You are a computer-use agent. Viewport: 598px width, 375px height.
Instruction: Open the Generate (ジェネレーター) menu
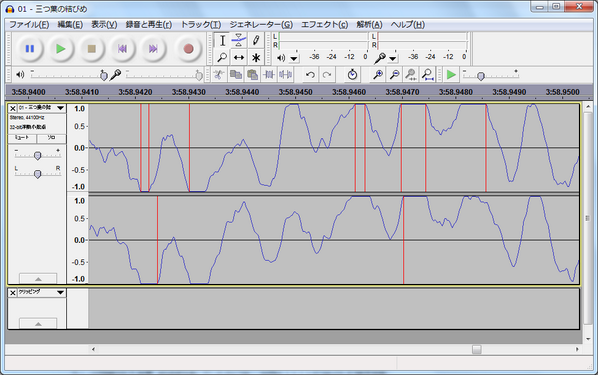(261, 25)
